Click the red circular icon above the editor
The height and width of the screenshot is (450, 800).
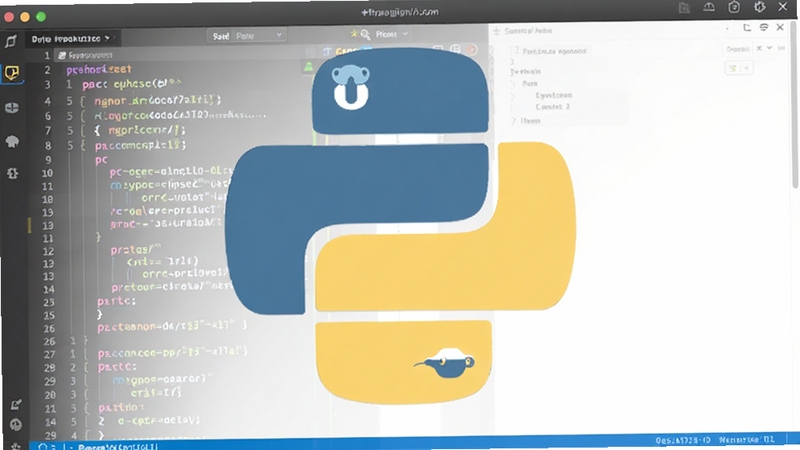472,50
